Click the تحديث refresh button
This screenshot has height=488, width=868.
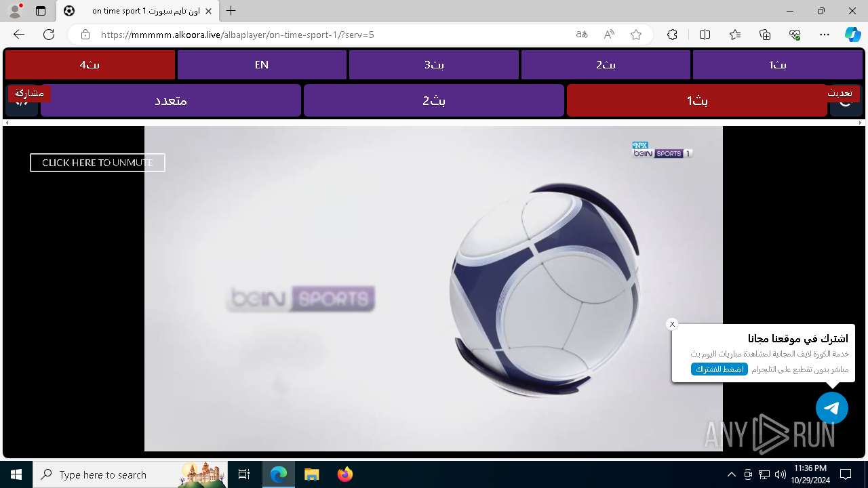tap(841, 94)
